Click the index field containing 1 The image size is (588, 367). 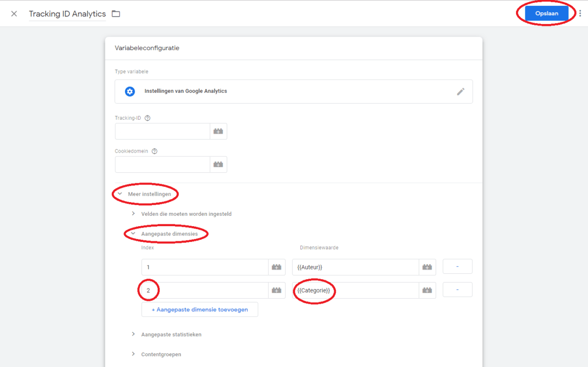(x=205, y=267)
